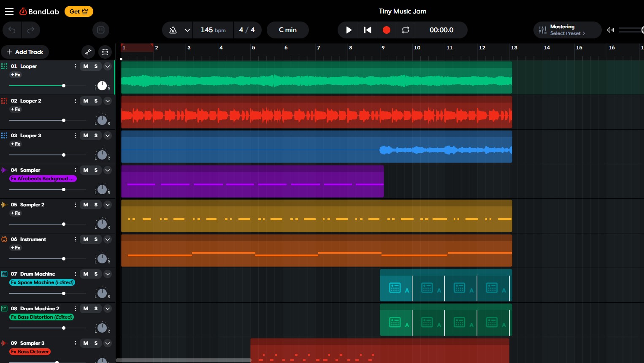This screenshot has width=644, height=363.
Task: Start recording with the red record button
Action: point(386,30)
